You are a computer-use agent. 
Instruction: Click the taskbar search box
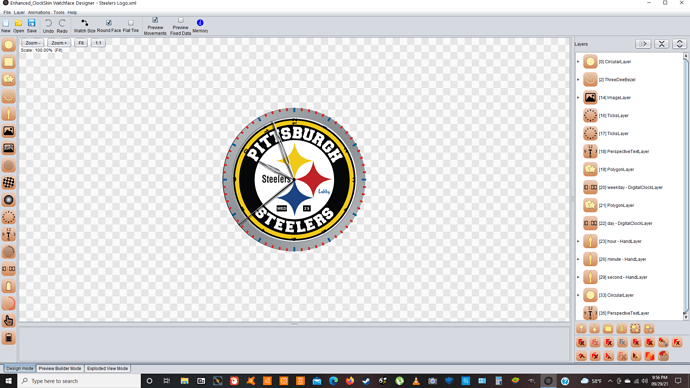coord(79,381)
